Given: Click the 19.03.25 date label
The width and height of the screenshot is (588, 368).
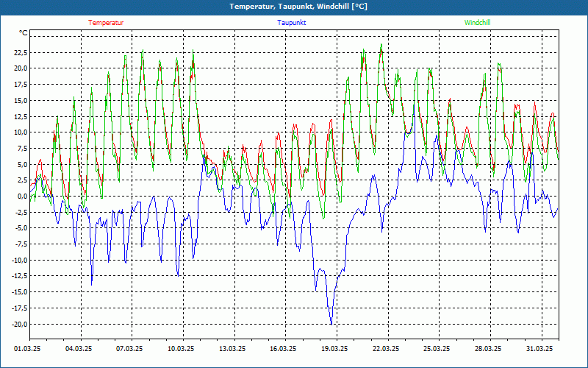Looking at the screenshot, I should 334,349.
